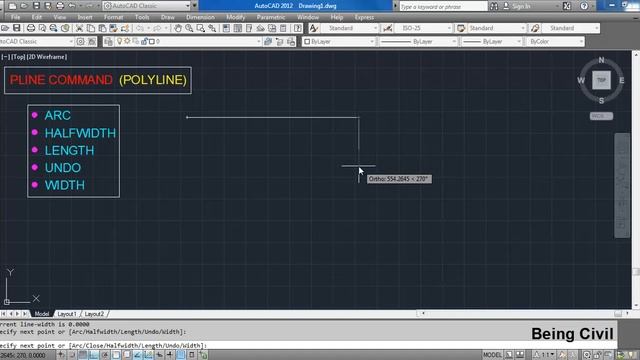Toggle Object Snap Tracking in the status bar
This screenshot has height=360, width=640.
pyautogui.click(x=137, y=355)
